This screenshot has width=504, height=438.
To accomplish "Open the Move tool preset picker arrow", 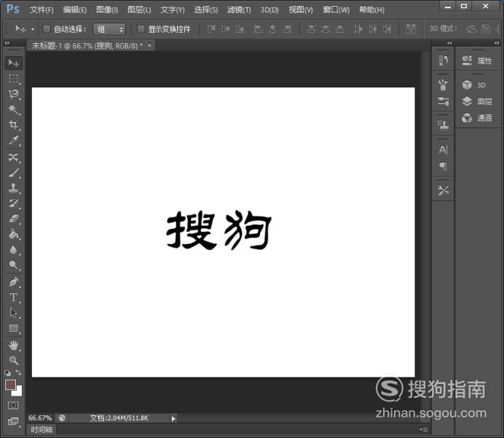I will 33,29.
